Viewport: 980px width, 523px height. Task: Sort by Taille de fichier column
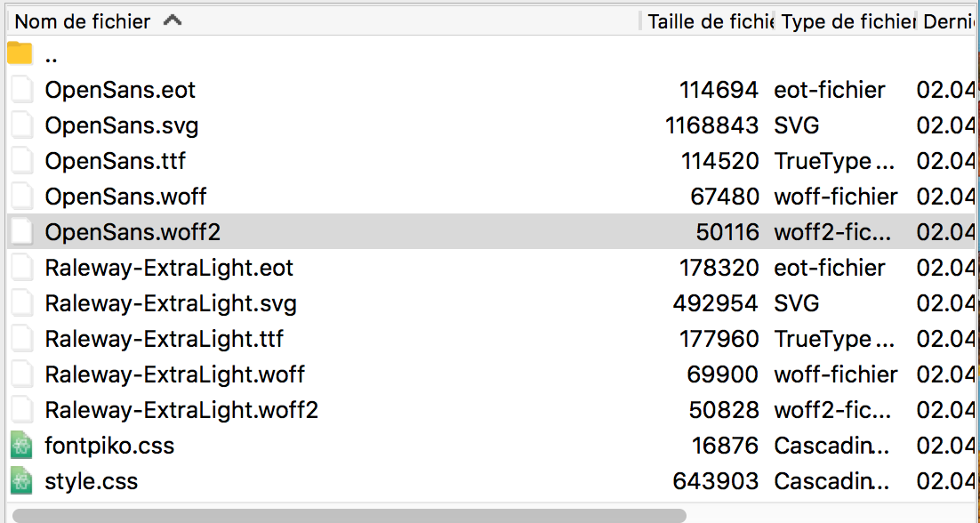click(710, 21)
